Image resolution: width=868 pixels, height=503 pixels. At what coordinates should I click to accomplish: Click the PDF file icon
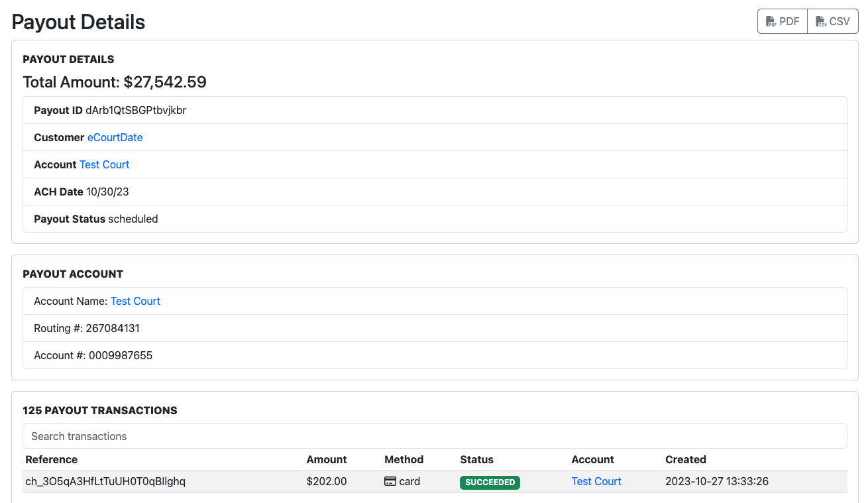[771, 22]
